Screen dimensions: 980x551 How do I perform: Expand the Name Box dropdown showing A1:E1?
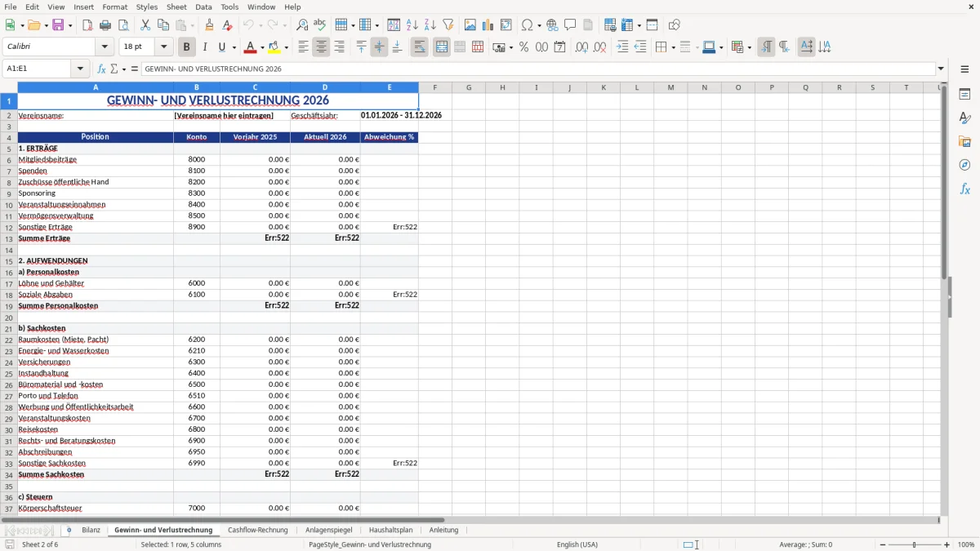(80, 69)
